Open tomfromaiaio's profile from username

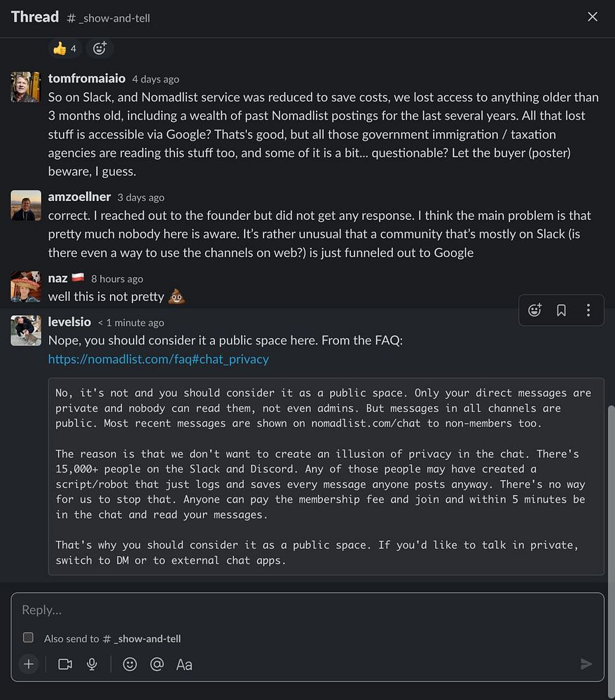87,78
